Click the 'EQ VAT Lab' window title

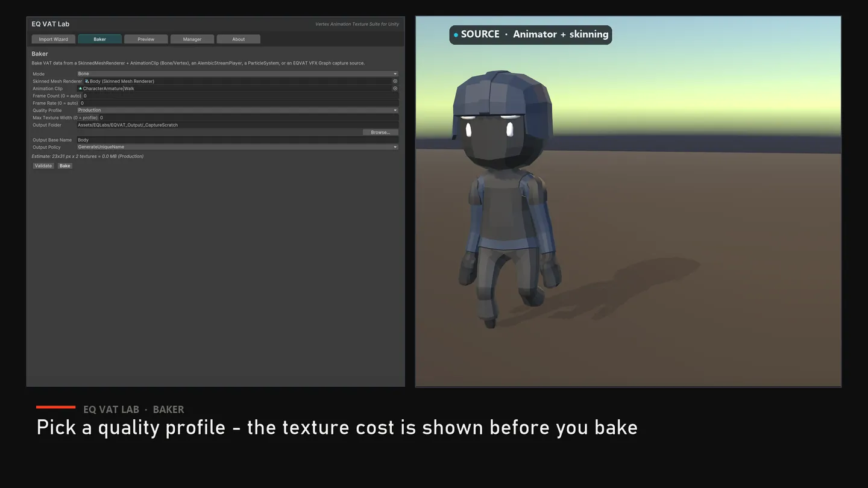(x=51, y=24)
